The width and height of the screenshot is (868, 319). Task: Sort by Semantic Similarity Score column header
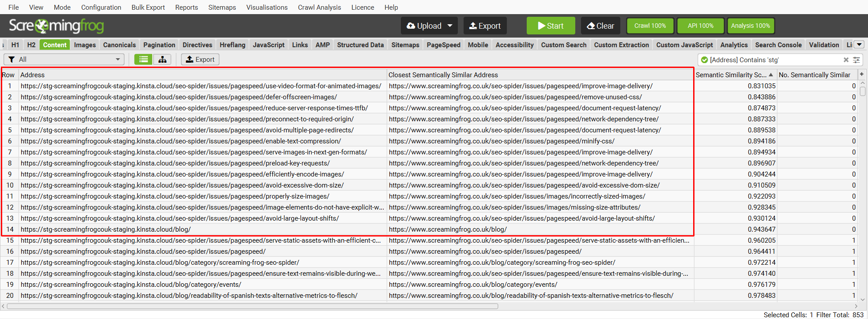click(736, 75)
